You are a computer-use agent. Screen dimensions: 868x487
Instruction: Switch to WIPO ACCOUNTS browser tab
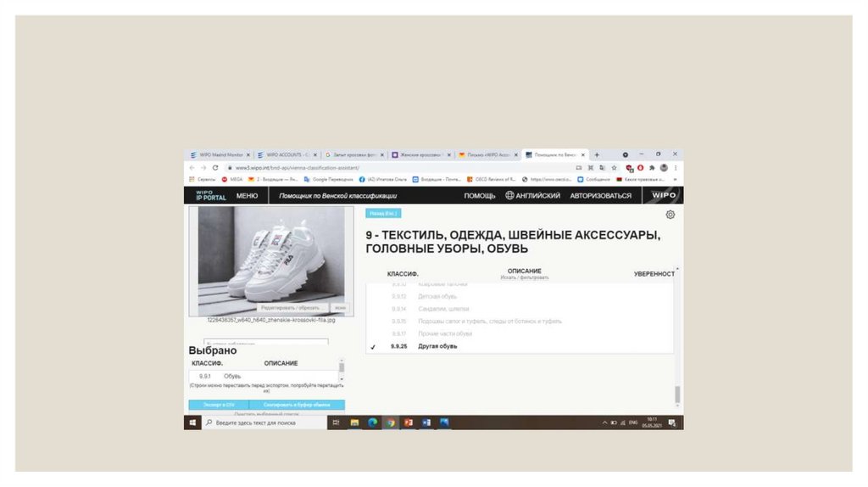point(286,155)
